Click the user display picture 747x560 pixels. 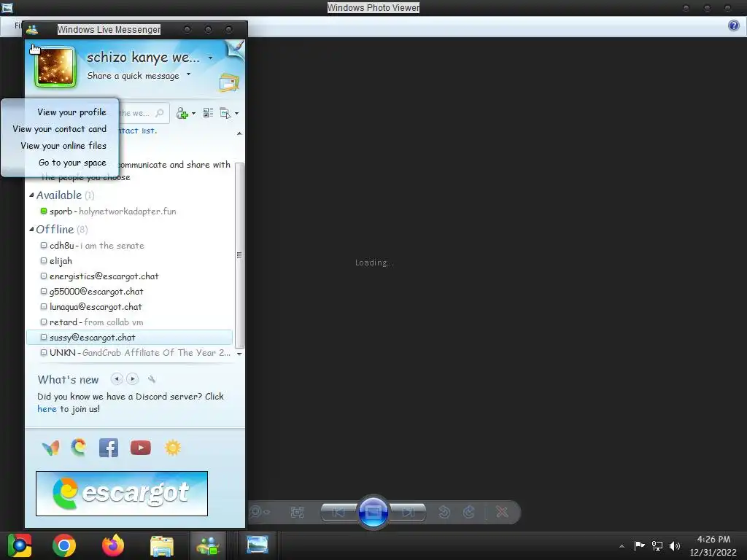click(x=55, y=66)
